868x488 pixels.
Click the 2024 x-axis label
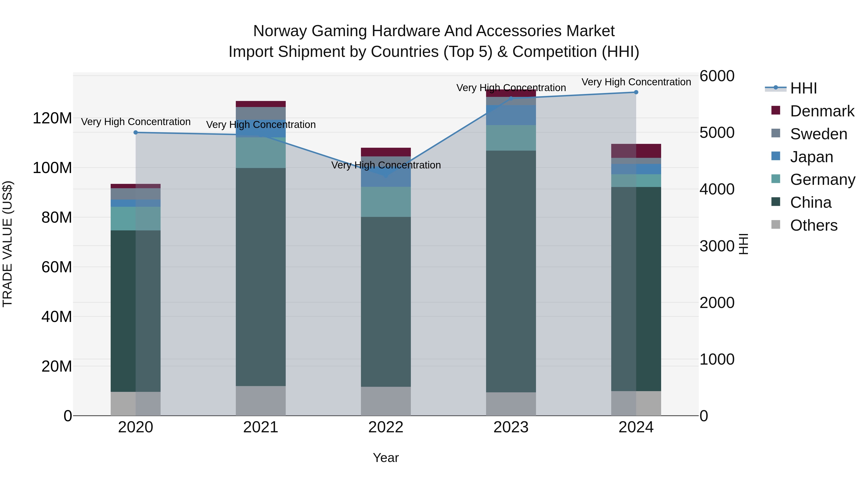pyautogui.click(x=636, y=427)
